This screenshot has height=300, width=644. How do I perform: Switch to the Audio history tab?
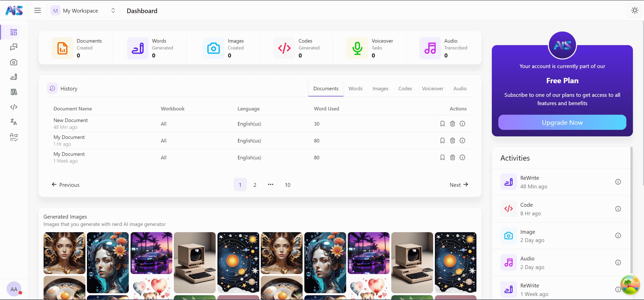460,88
